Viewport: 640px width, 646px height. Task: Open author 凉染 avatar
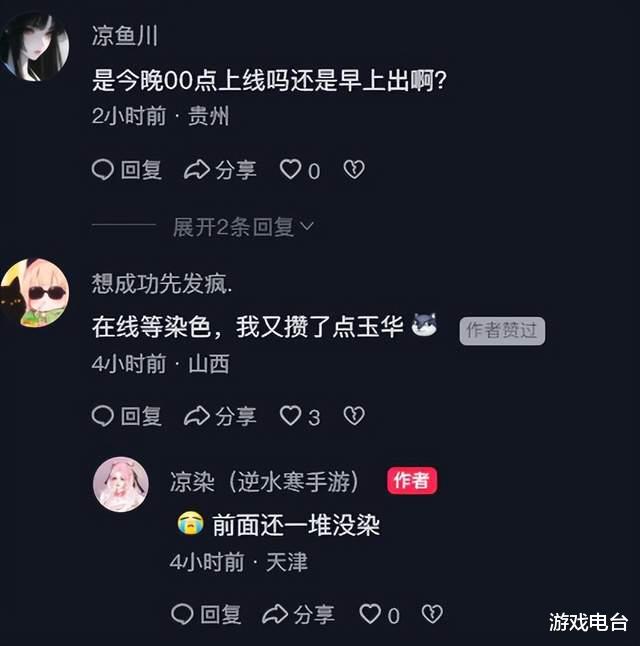click(x=121, y=484)
